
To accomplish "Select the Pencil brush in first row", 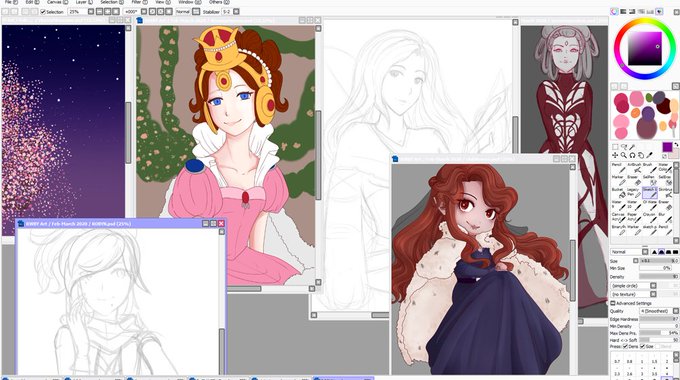I will (619, 169).
